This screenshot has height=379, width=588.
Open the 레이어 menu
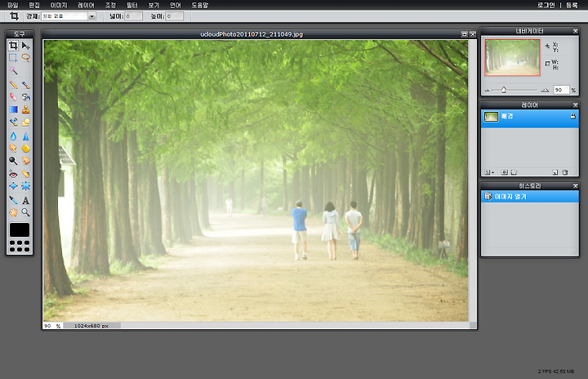[x=86, y=5]
